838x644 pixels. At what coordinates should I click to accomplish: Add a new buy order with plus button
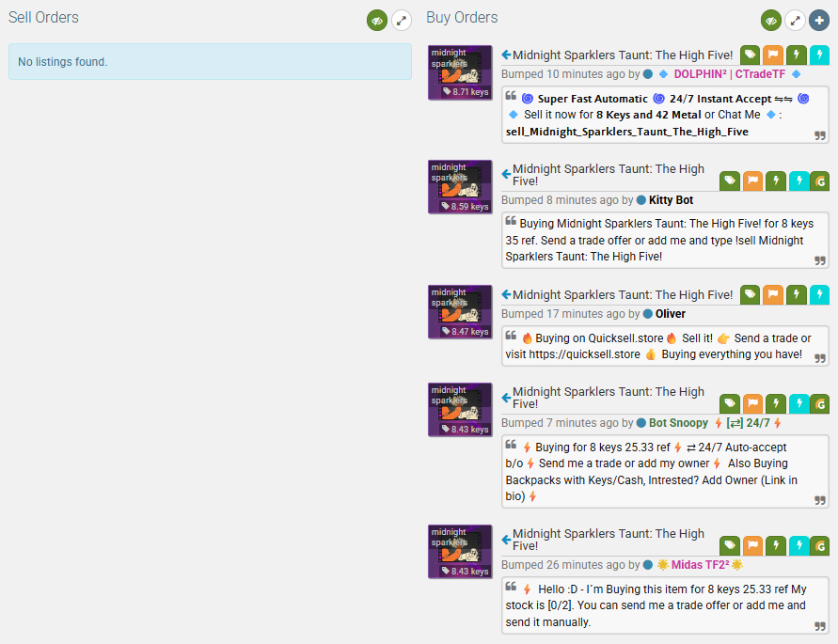pyautogui.click(x=819, y=21)
